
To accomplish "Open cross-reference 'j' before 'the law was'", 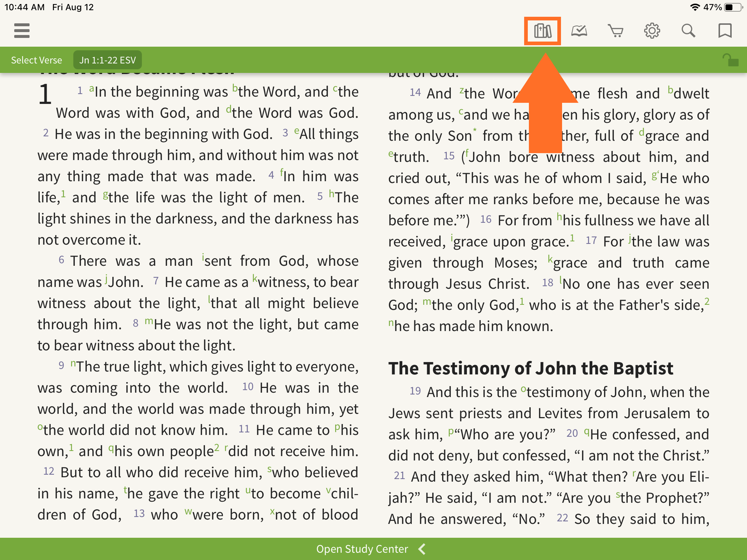I will pos(630,239).
